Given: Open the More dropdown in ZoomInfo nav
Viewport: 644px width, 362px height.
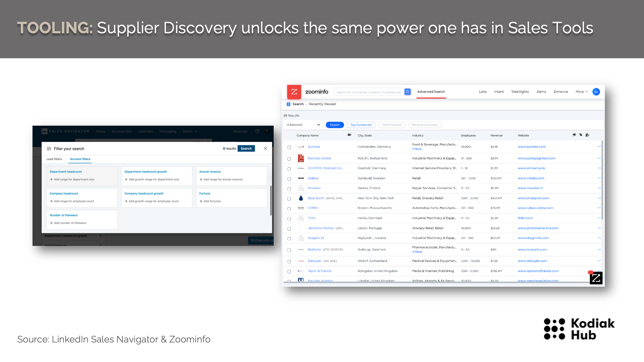Looking at the screenshot, I should pos(582,92).
